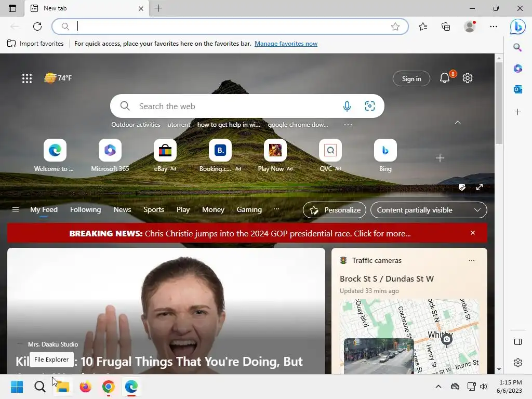The image size is (532, 399).
Task: Click the browser address bar
Action: tap(230, 26)
